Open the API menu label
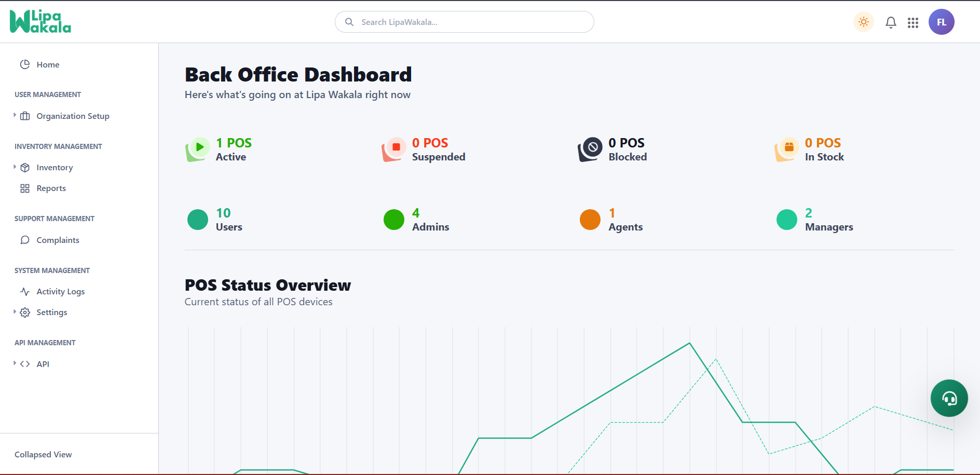This screenshot has height=475, width=980. pyautogui.click(x=43, y=364)
